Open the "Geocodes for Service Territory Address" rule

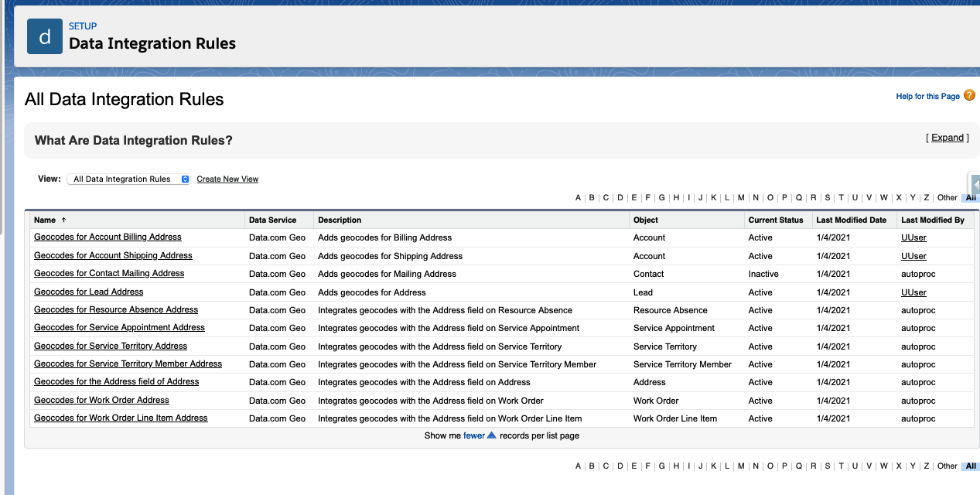tap(110, 346)
